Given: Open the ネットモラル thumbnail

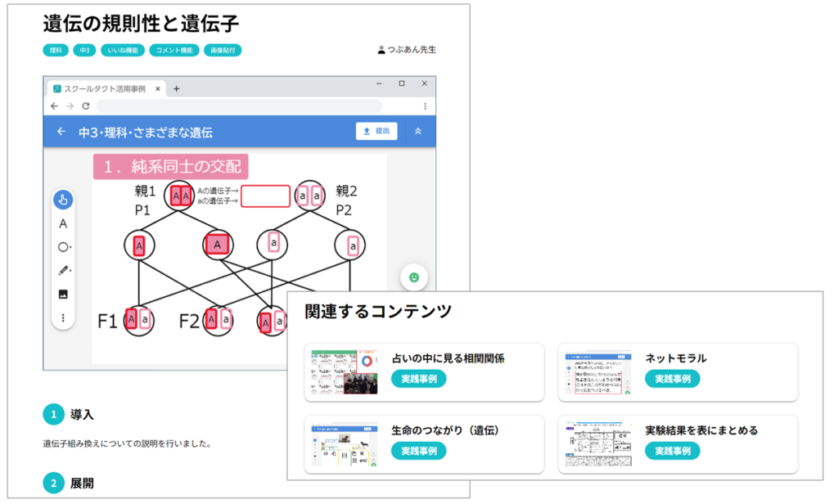Looking at the screenshot, I should (598, 372).
